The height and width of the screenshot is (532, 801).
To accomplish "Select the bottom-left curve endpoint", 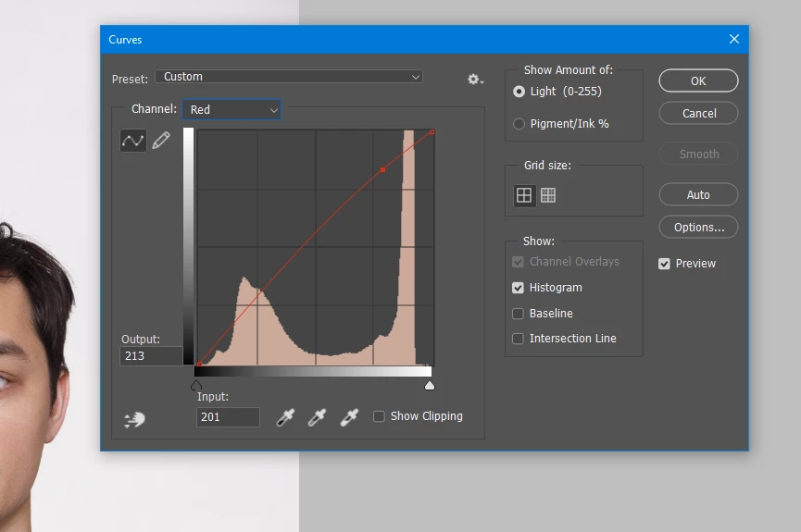I will click(199, 364).
